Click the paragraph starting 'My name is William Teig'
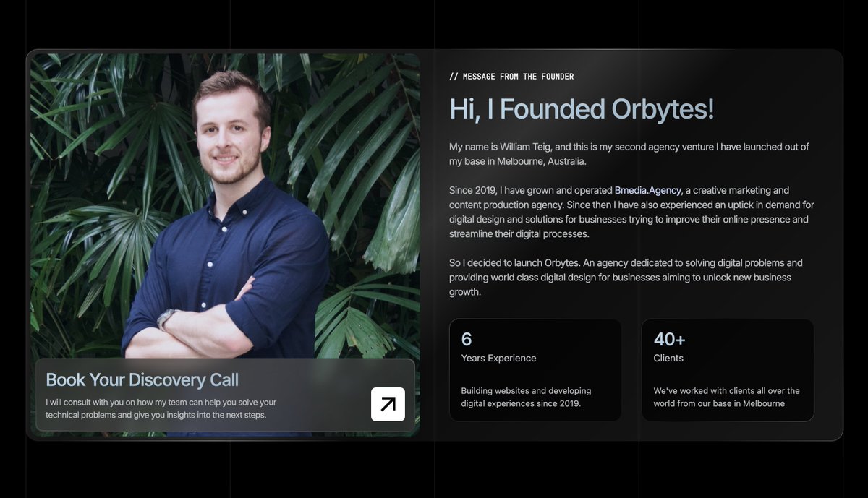868x498 pixels. (629, 154)
